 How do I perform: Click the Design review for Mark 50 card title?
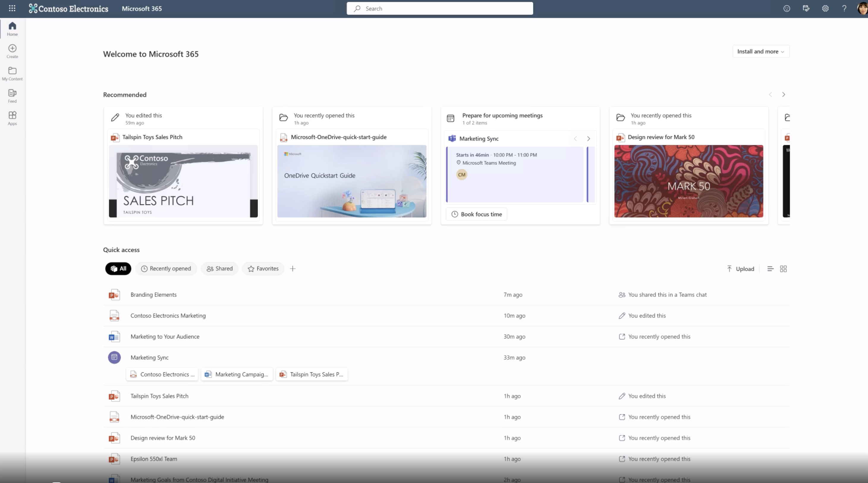(661, 137)
